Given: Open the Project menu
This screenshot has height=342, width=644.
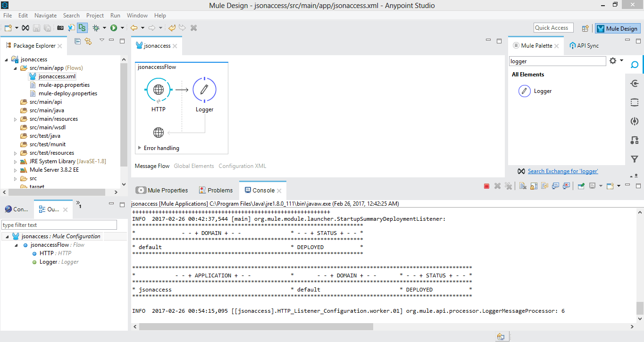Looking at the screenshot, I should pos(95,16).
